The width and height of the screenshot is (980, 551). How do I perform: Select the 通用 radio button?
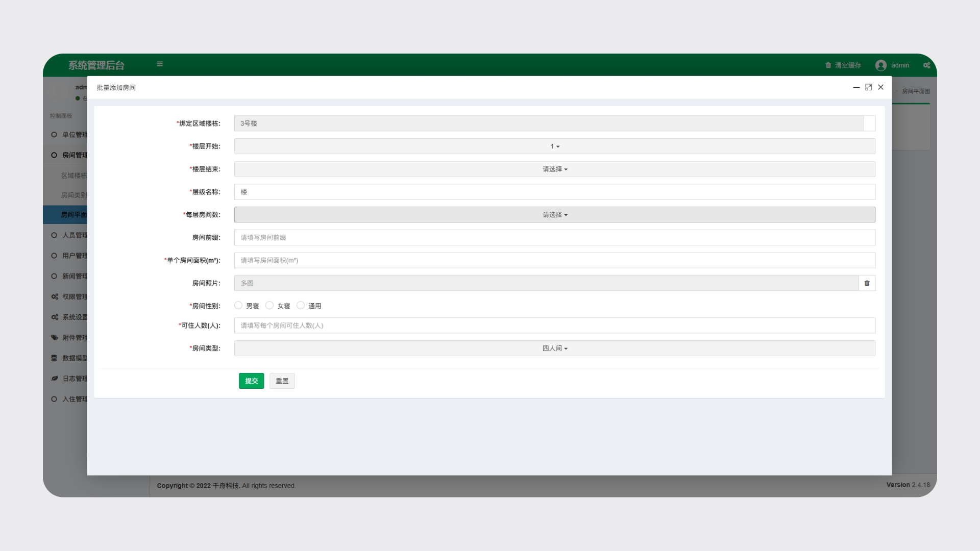coord(301,306)
